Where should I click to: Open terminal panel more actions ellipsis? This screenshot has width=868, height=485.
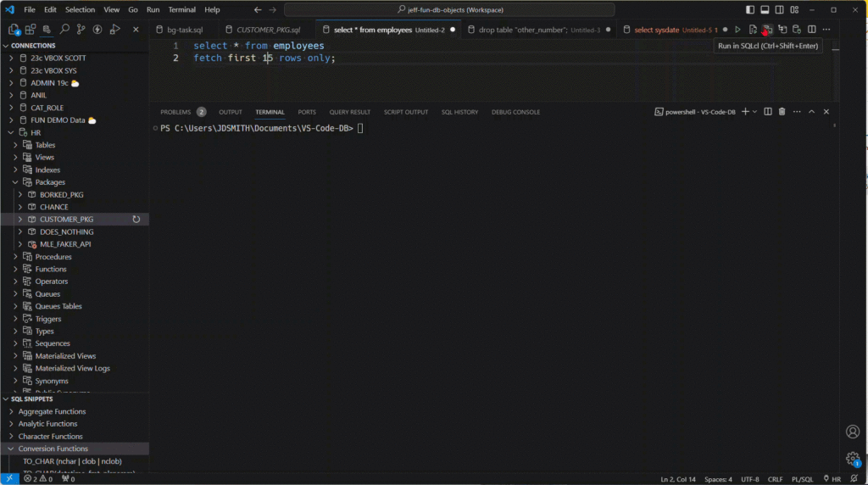point(797,112)
